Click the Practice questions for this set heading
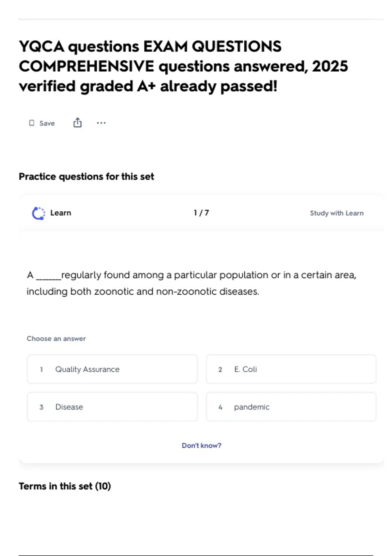392x556 pixels. click(86, 177)
